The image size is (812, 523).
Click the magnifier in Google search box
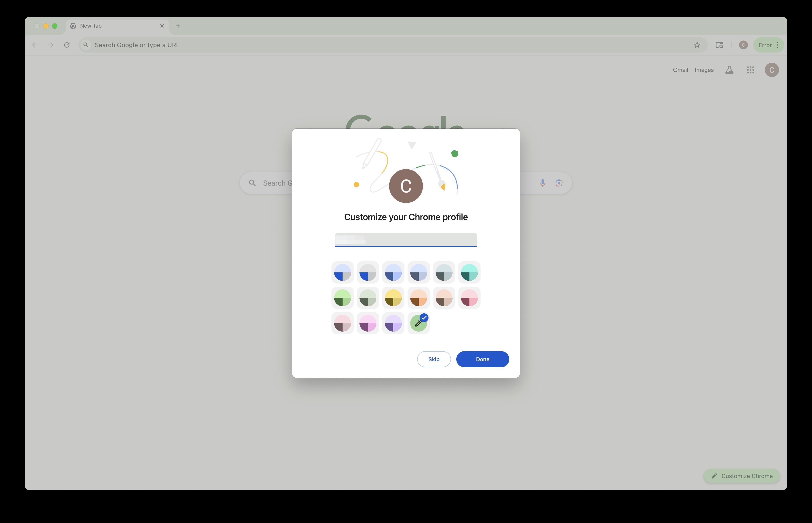252,183
